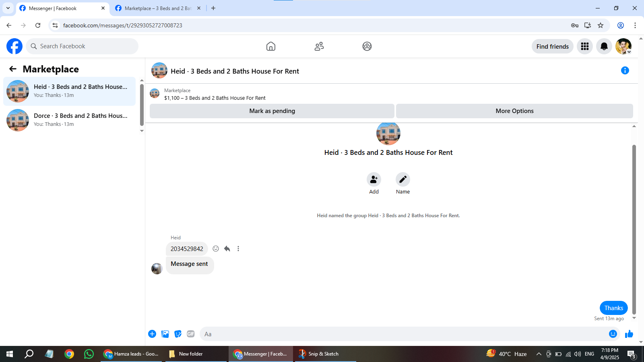Bookmark this page with the star

(x=601, y=25)
